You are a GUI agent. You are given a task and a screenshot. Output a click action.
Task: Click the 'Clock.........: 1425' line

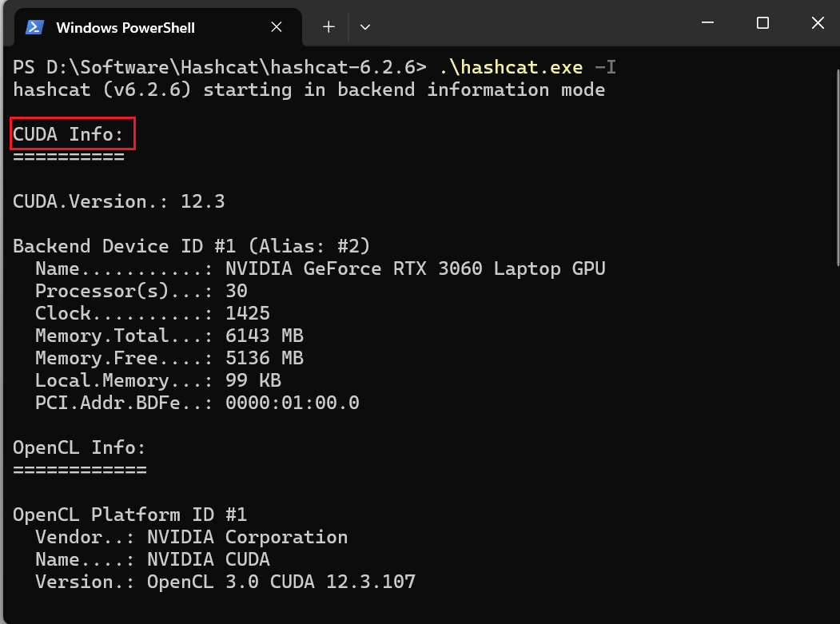click(153, 313)
